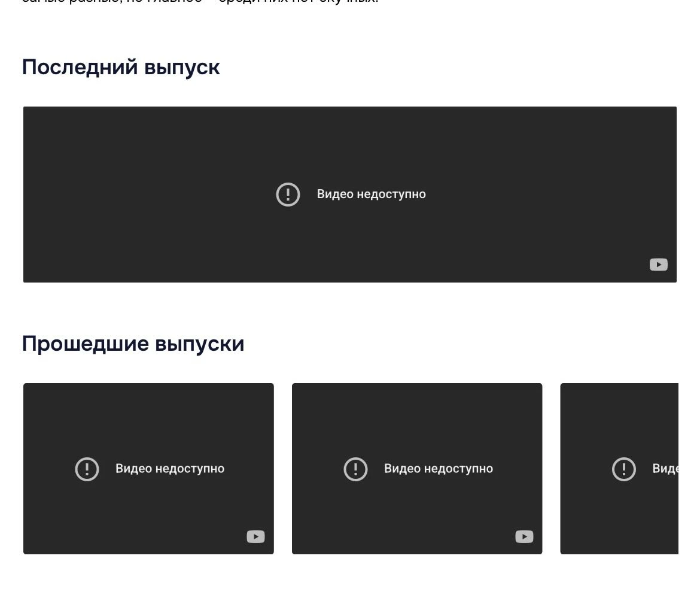Open the first past episode video thumbnail
700x595 pixels.
coord(148,419)
